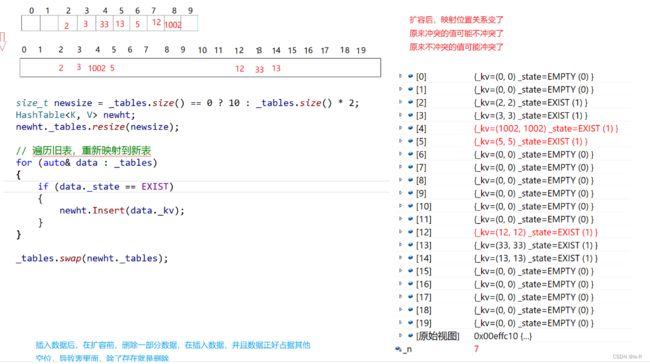This screenshot has width=650, height=364.
Task: Click the blue variable icon beside [0]
Action: coord(410,76)
